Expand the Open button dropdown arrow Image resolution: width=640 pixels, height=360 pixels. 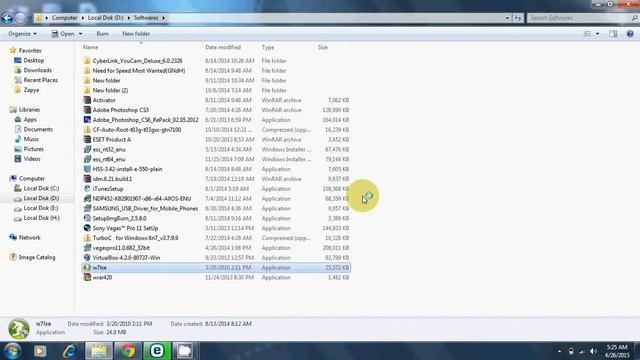point(80,34)
